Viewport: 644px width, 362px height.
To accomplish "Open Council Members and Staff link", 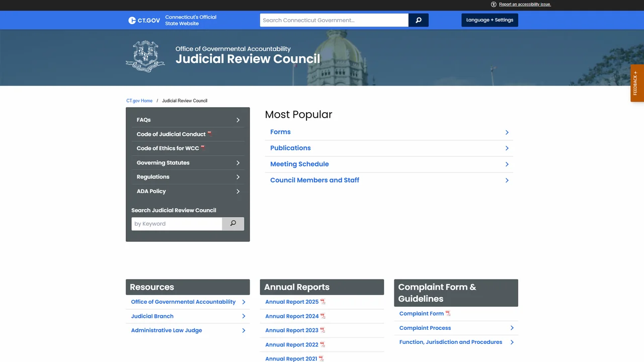I will coord(314,180).
